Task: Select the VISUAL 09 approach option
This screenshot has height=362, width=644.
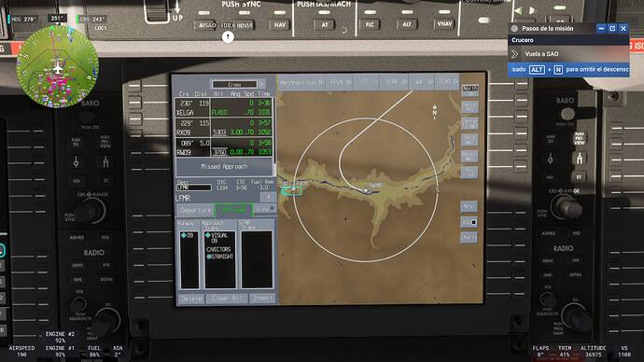Action: [217, 238]
